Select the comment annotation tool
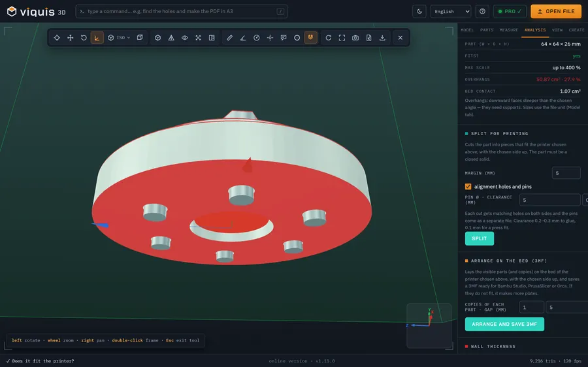The height and width of the screenshot is (367, 588). point(284,37)
